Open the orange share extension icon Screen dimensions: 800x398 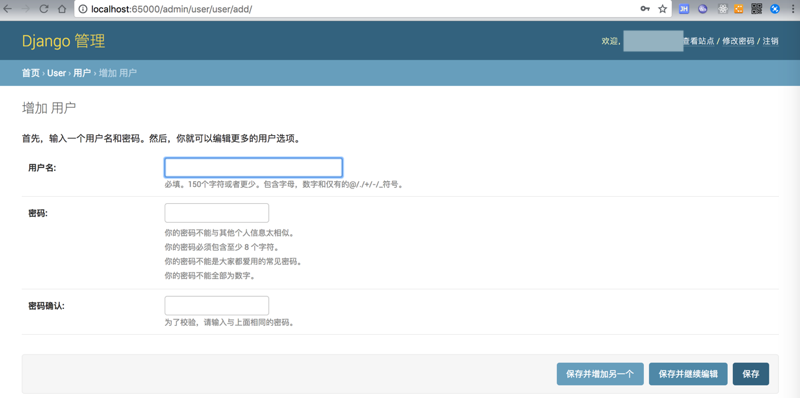(739, 9)
